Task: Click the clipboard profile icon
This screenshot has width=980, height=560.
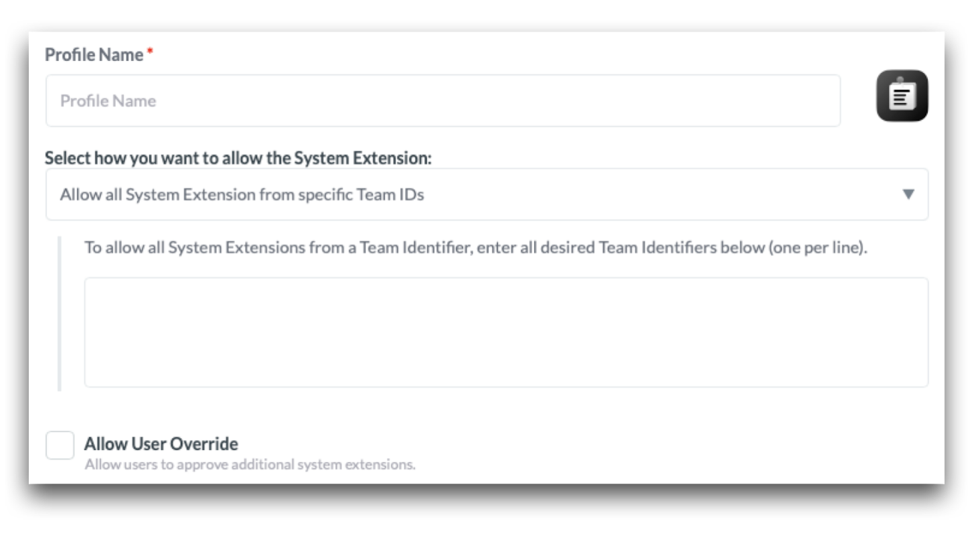Action: (902, 96)
